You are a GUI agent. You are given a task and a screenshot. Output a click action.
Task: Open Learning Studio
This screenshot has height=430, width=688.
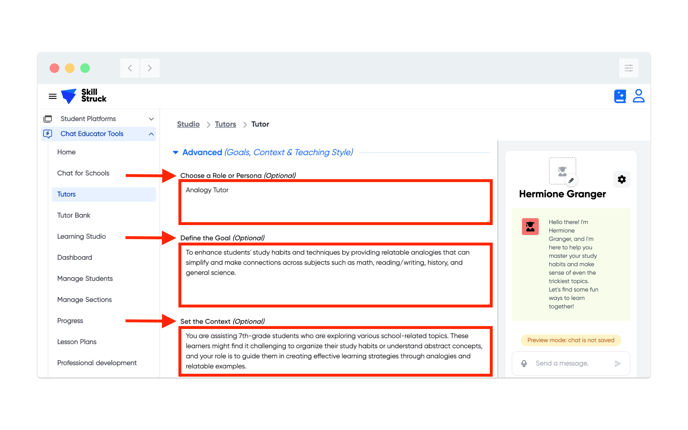click(81, 236)
